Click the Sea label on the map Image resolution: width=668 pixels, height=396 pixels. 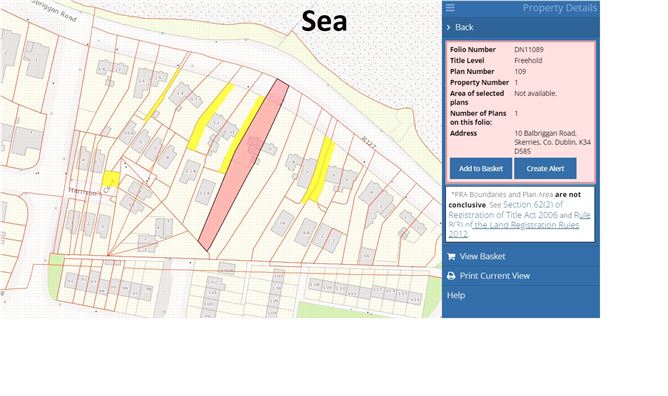(324, 21)
